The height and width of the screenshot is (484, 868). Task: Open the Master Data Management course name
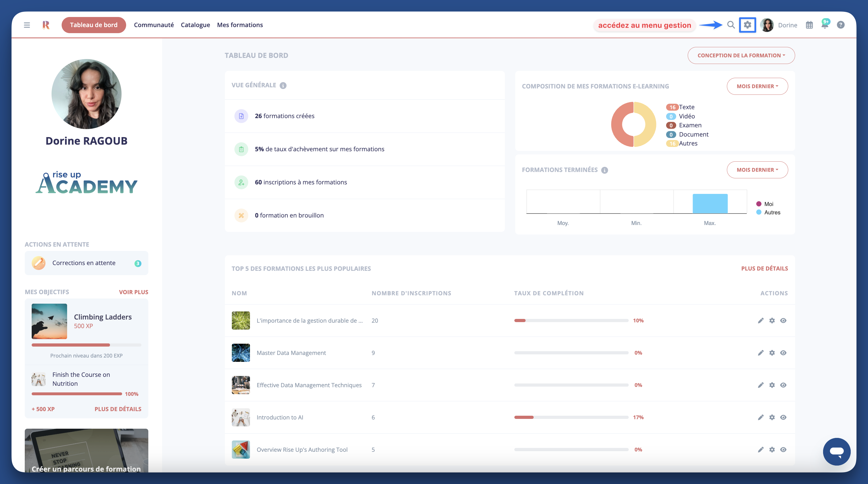coord(291,353)
